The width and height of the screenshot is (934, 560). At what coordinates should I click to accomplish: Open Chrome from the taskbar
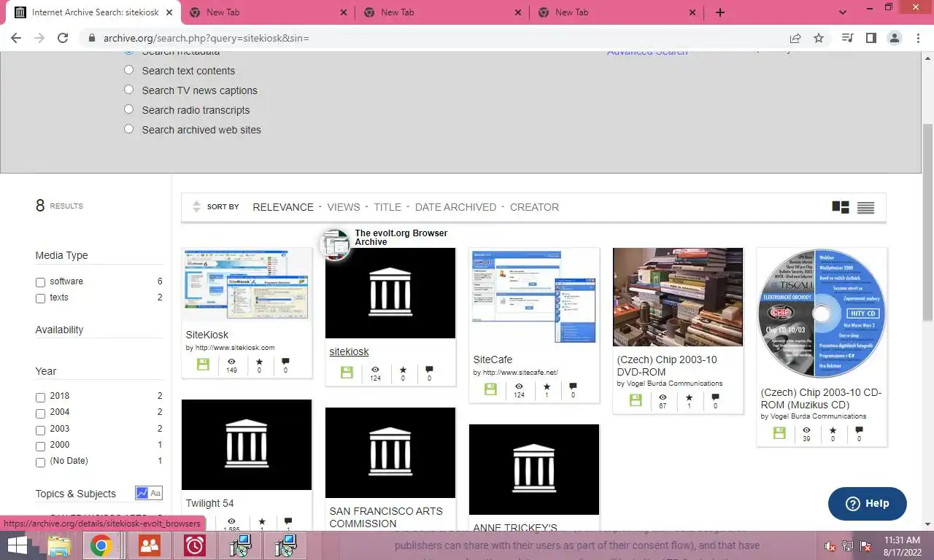(x=101, y=545)
